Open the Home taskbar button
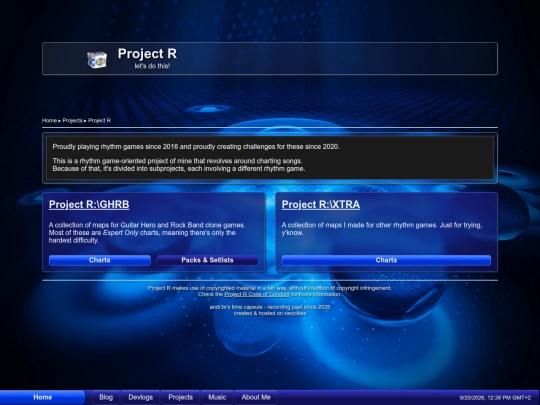 42,397
